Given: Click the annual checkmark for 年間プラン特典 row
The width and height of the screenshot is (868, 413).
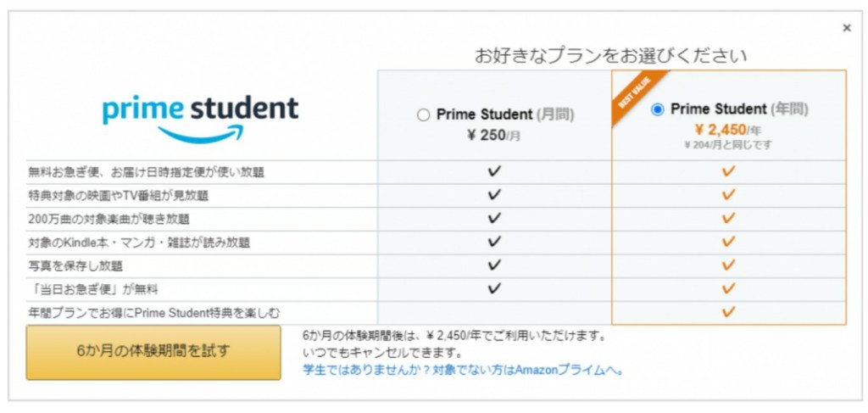Looking at the screenshot, I should pyautogui.click(x=728, y=312).
